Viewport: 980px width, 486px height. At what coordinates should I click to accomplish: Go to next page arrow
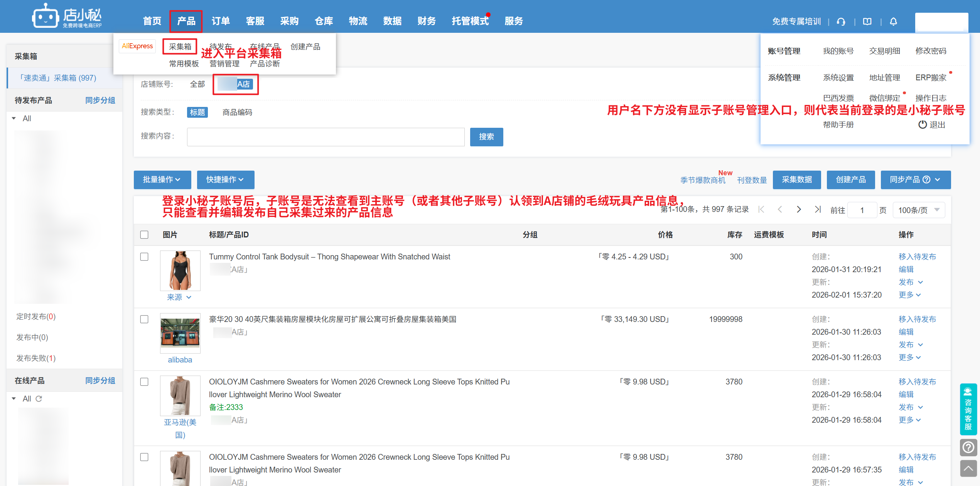[x=799, y=209]
